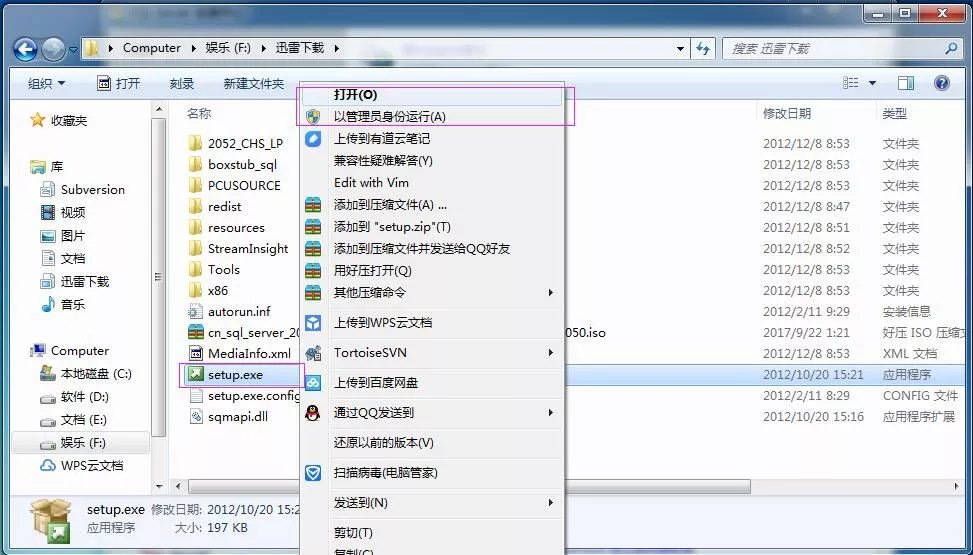The height and width of the screenshot is (555, 973).
Task: Click the search magnifier icon
Action: point(950,48)
